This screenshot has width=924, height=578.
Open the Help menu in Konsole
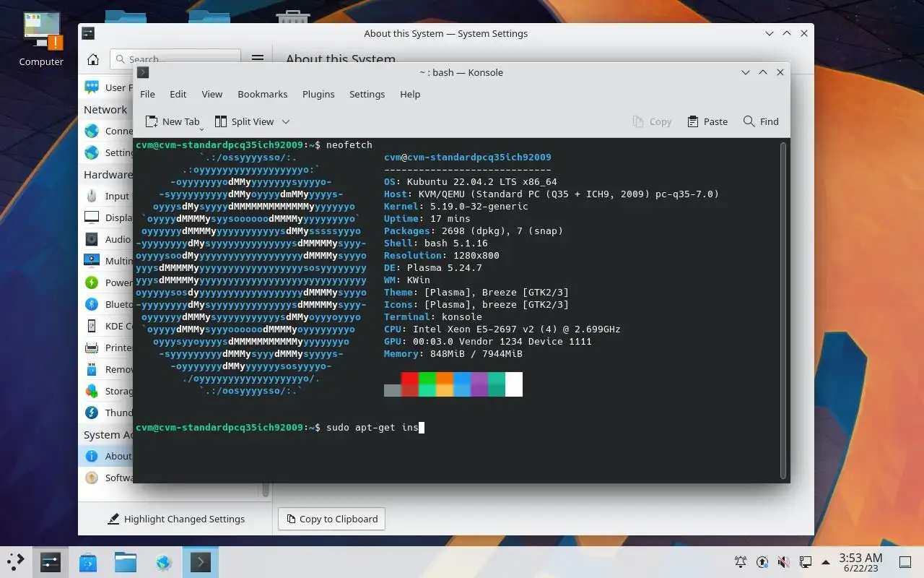(x=410, y=94)
